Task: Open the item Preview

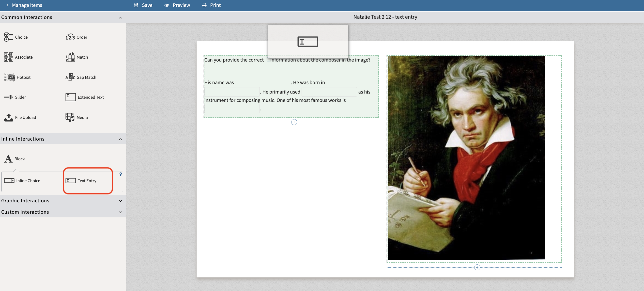Action: point(177,5)
